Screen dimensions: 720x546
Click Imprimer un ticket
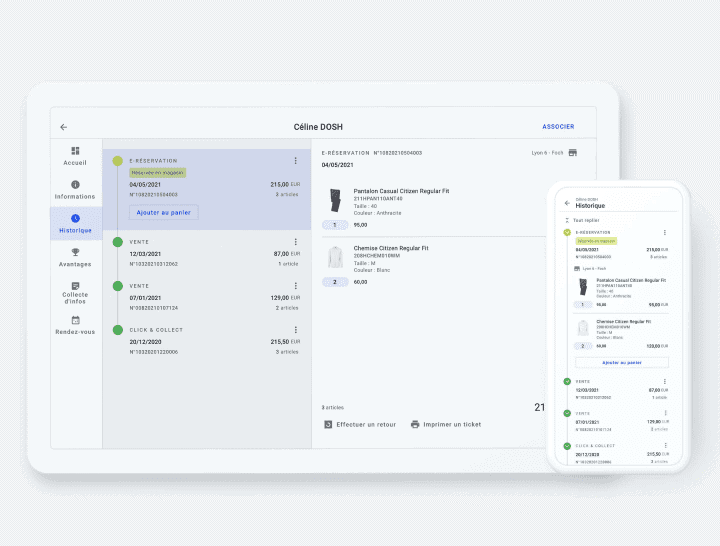click(x=445, y=424)
